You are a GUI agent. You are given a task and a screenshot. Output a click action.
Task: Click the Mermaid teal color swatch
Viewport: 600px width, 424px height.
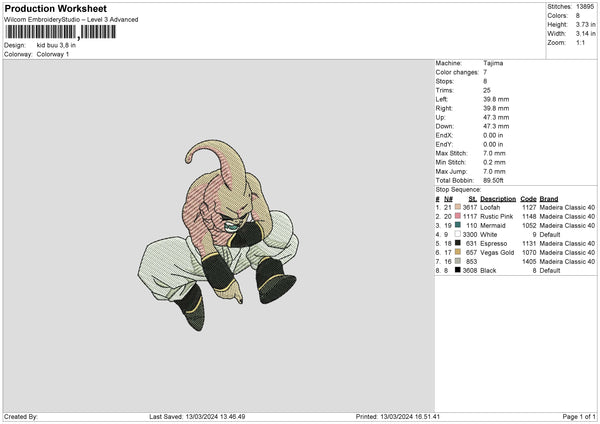(458, 225)
